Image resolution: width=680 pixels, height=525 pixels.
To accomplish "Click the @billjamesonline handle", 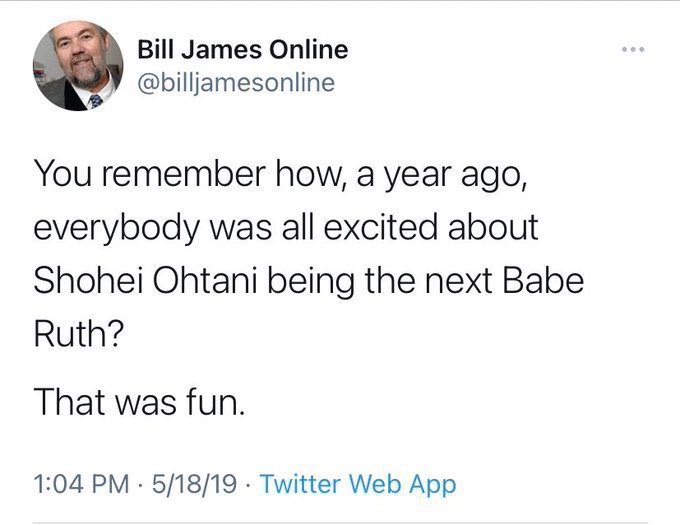I will (236, 82).
